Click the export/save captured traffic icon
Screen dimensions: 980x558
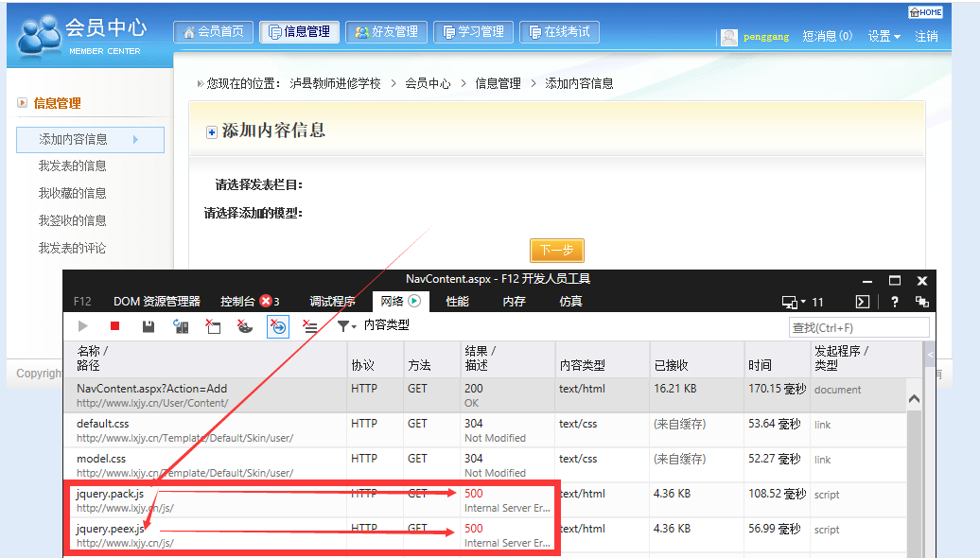(149, 326)
